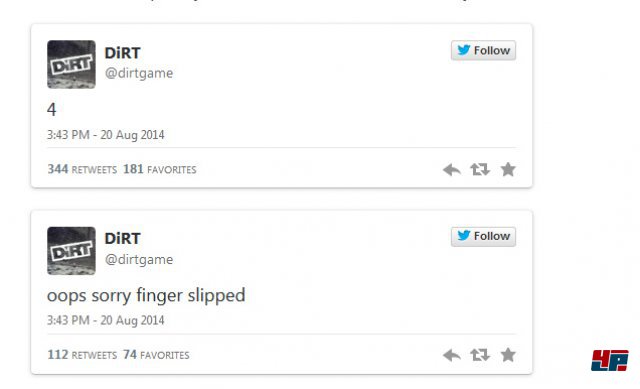View the 112 retweets list
This screenshot has height=389, width=640.
click(x=82, y=355)
